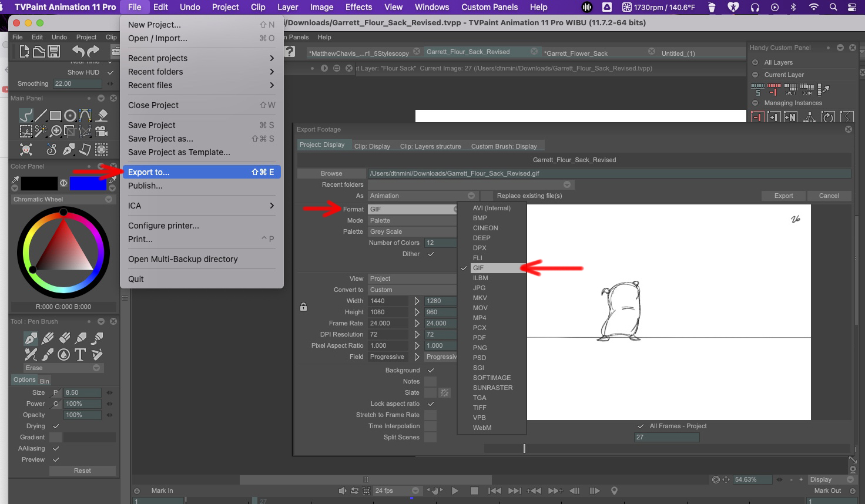
Task: Switch to Clip: Layers structure tab
Action: (x=430, y=146)
